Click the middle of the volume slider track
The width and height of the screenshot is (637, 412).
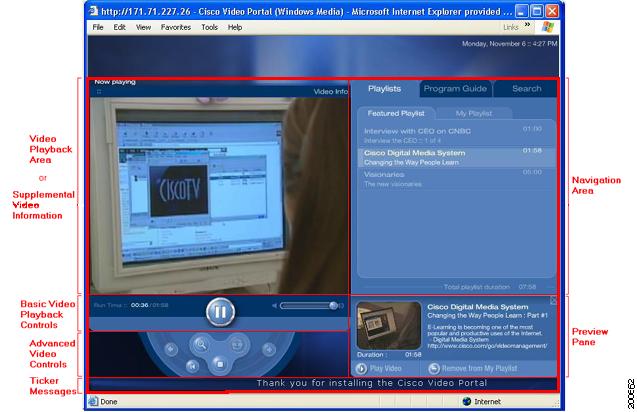(x=308, y=306)
